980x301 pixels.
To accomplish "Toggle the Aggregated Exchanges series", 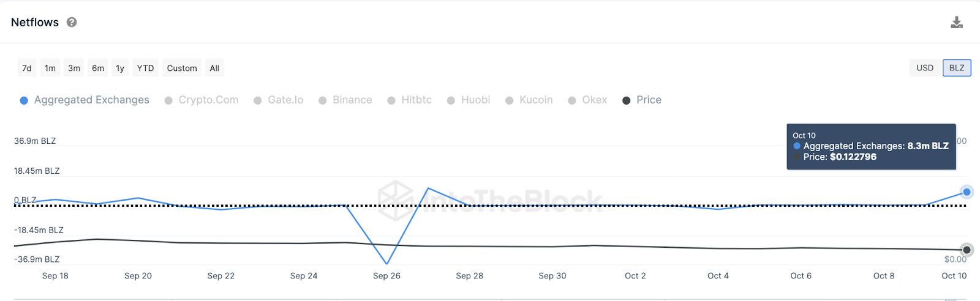I will (x=85, y=100).
